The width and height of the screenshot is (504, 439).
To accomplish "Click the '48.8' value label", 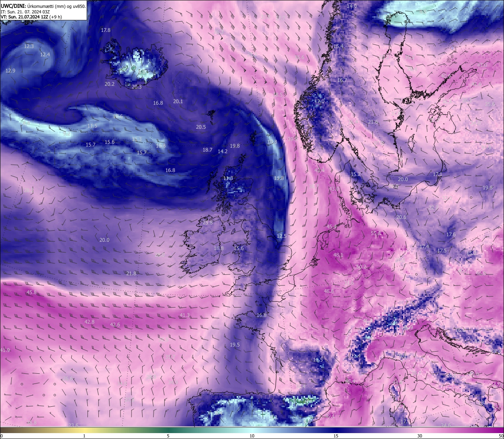I will click(x=329, y=291).
